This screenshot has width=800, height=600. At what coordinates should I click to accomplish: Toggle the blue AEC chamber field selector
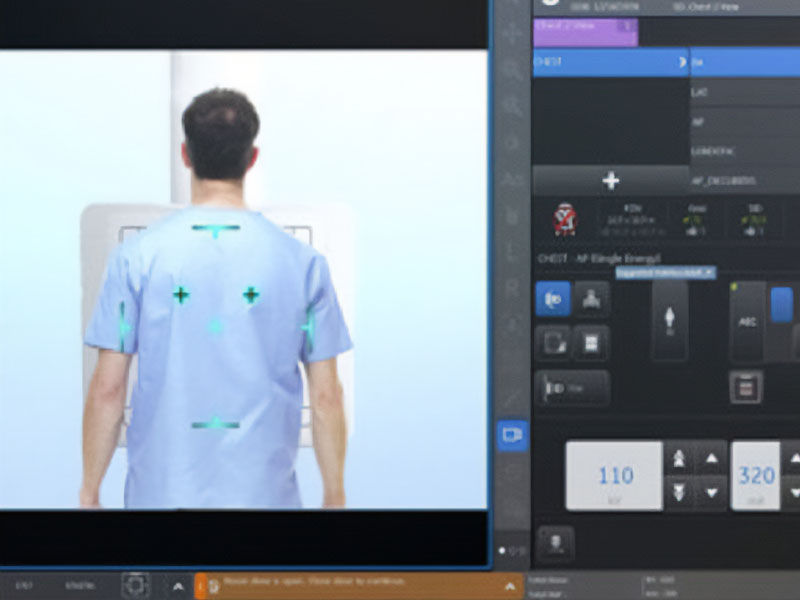[782, 306]
